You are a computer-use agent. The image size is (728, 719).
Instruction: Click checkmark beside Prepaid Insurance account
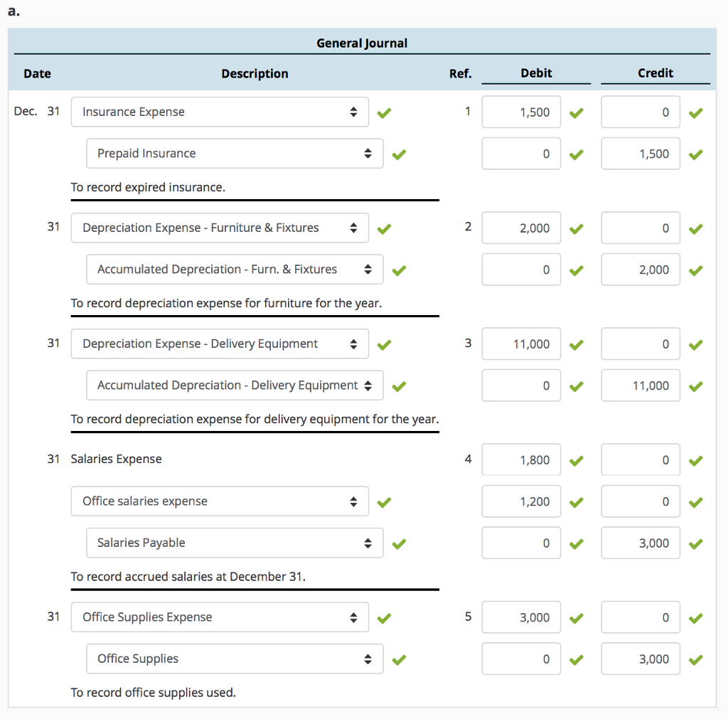(399, 154)
